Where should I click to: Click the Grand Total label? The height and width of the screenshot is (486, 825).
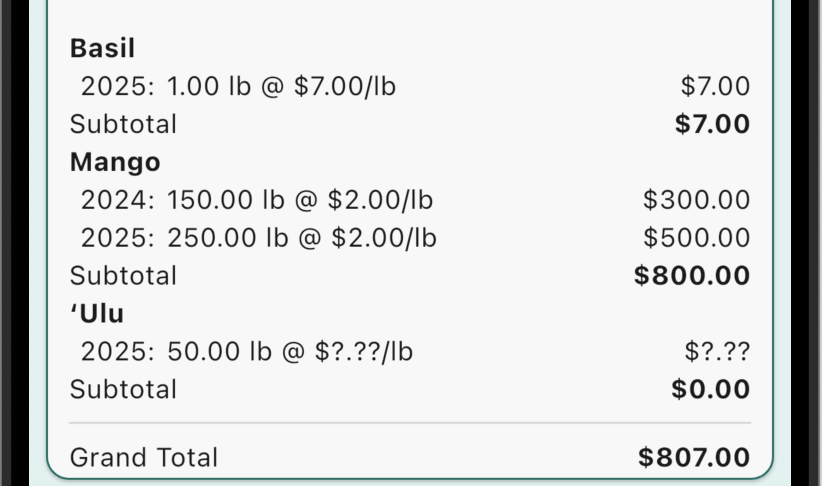tap(143, 458)
